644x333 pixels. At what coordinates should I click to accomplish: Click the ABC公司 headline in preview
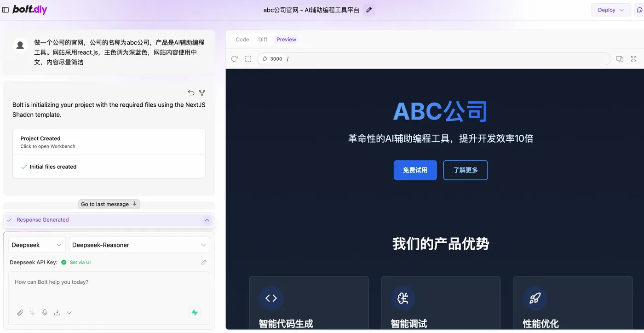point(440,111)
